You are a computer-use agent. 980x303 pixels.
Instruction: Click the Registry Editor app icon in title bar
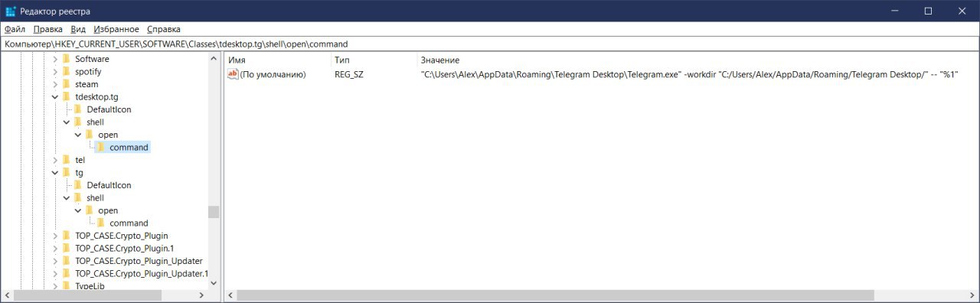click(x=11, y=11)
